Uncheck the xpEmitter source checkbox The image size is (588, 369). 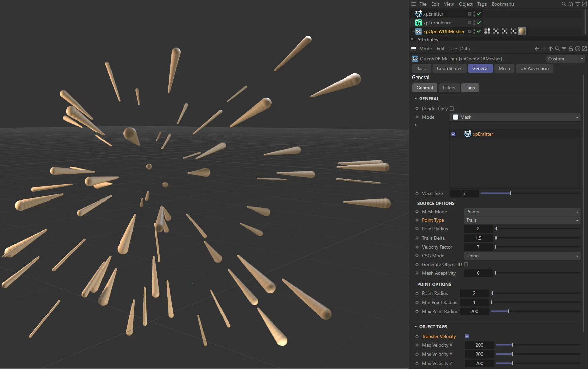453,134
